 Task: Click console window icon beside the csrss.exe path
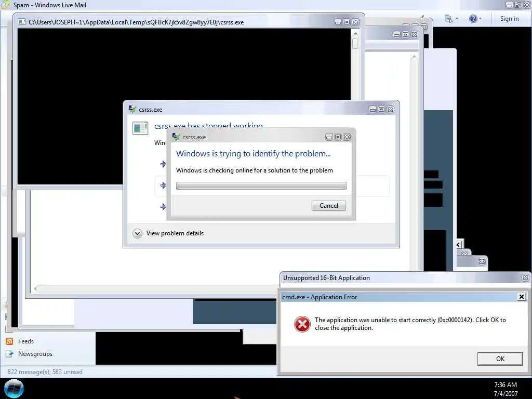[x=22, y=22]
